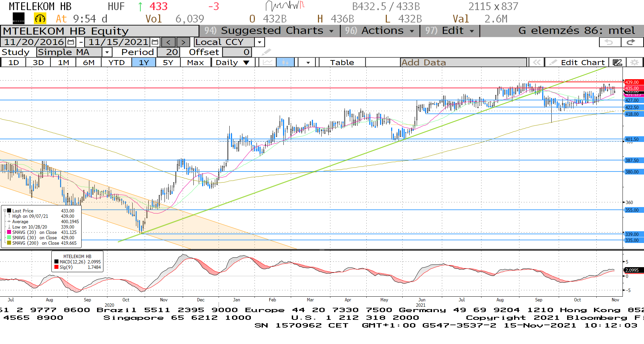Click the undo arrow button
644x344 pixels.
point(610,42)
